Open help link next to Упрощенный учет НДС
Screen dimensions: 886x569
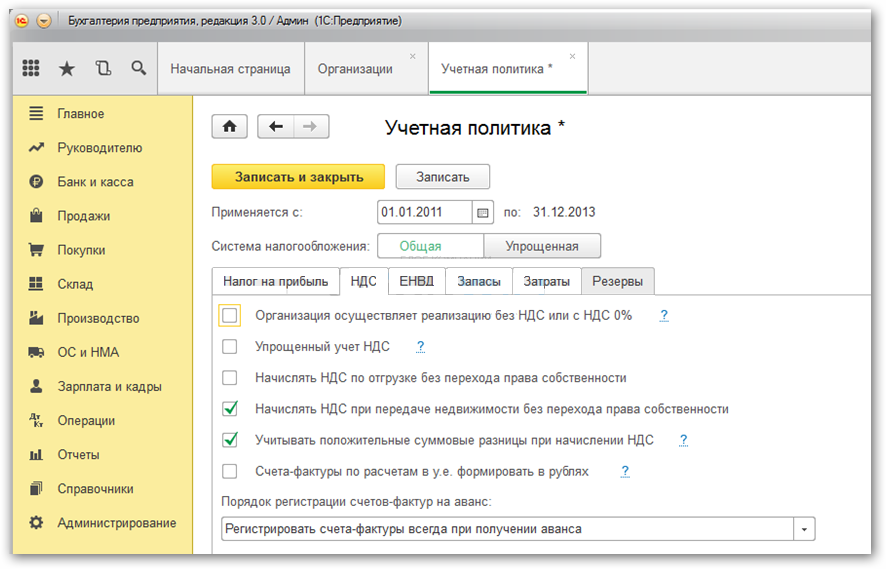click(x=421, y=347)
